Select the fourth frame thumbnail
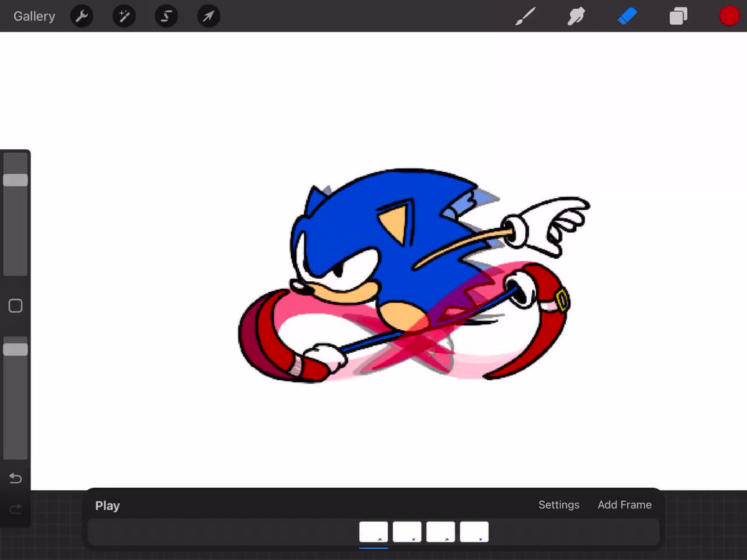 (474, 532)
